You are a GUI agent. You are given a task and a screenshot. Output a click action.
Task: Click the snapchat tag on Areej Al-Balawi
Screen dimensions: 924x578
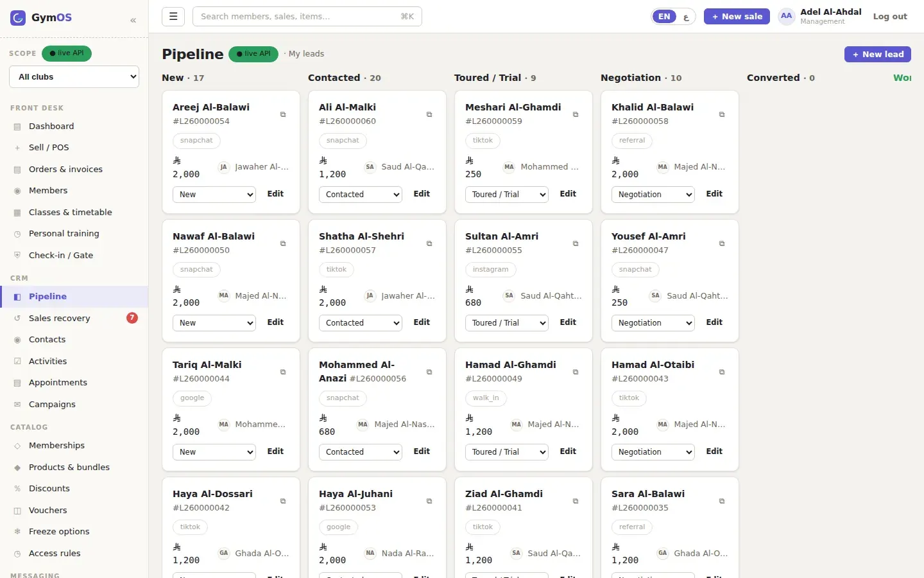pyautogui.click(x=196, y=141)
